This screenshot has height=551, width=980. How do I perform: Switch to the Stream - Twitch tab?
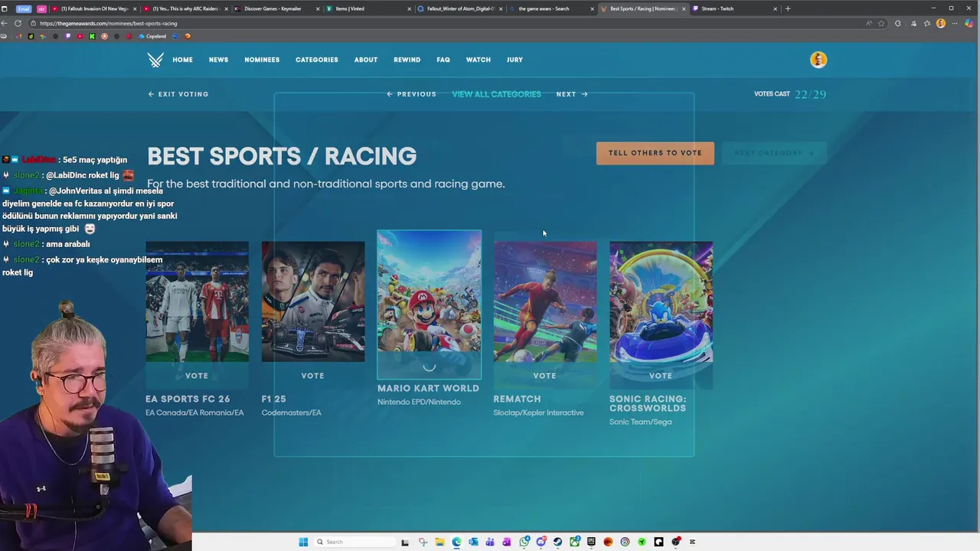(734, 8)
